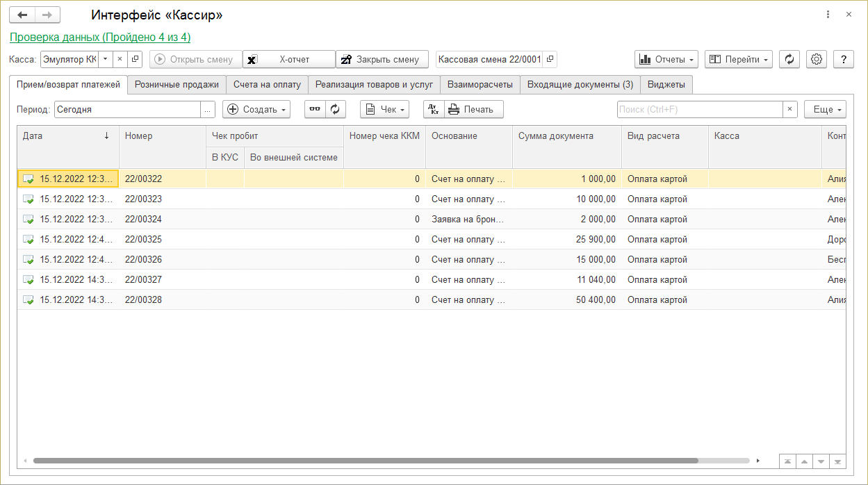Open the Создать dropdown menu
The height and width of the screenshot is (485, 868).
pos(256,110)
